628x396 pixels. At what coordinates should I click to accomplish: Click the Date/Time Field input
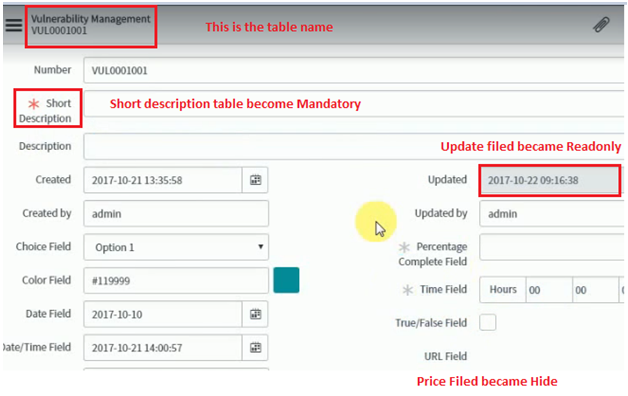(163, 348)
